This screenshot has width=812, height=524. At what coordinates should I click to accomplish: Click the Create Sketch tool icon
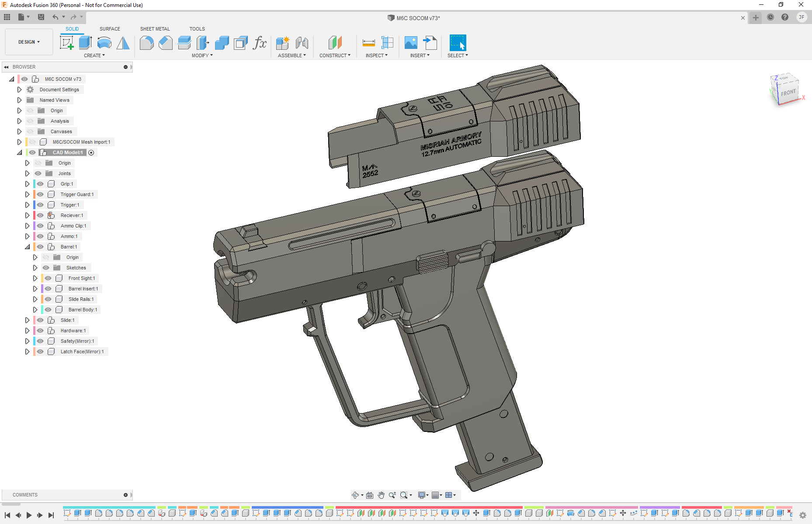point(66,43)
